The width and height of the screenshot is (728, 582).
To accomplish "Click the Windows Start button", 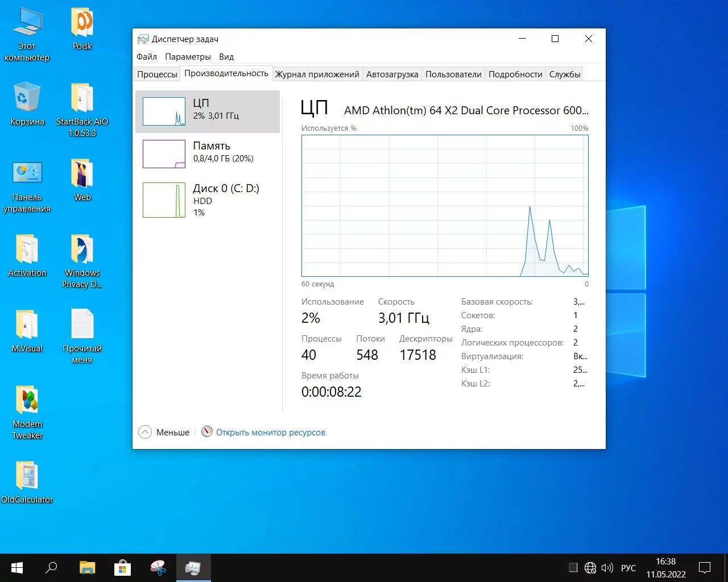I will [x=17, y=568].
